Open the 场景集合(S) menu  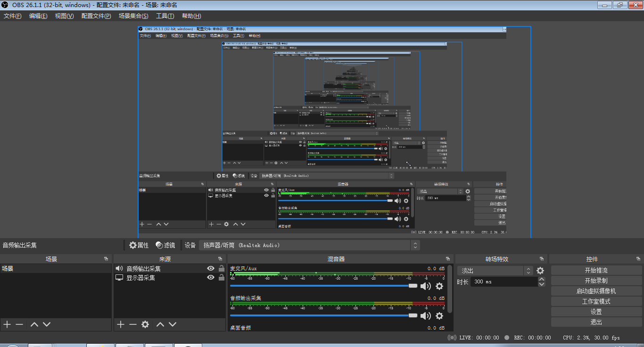[x=133, y=16]
